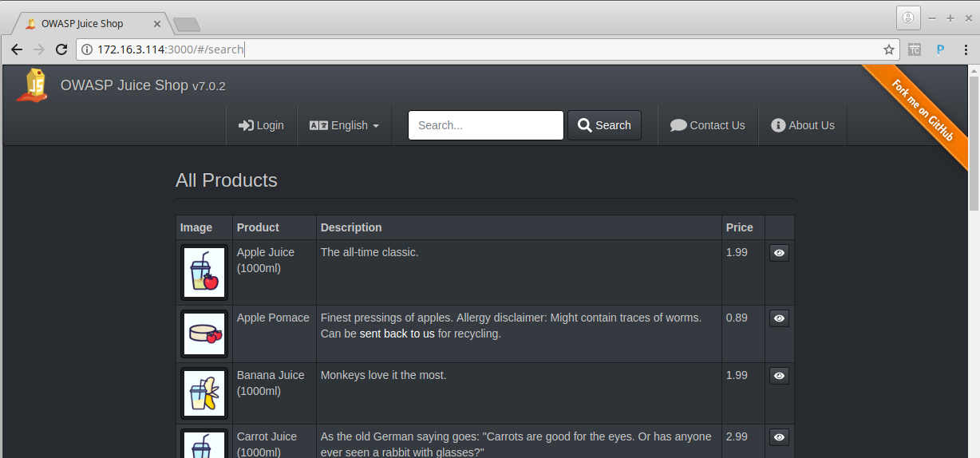Click the blue P extension icon

[x=940, y=49]
